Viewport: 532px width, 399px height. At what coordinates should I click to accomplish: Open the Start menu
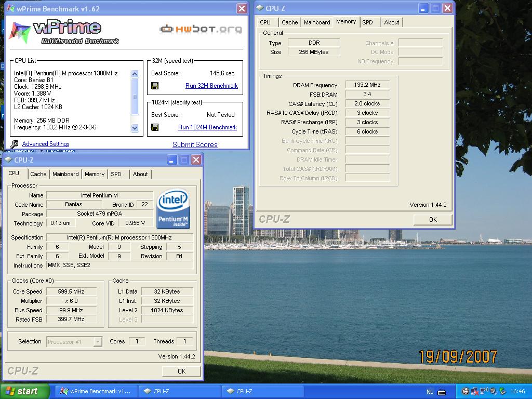25,392
